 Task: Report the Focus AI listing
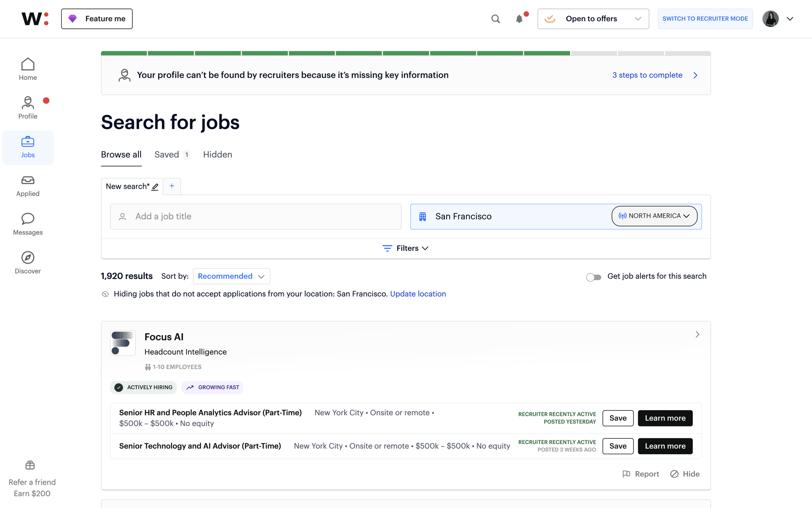(641, 474)
